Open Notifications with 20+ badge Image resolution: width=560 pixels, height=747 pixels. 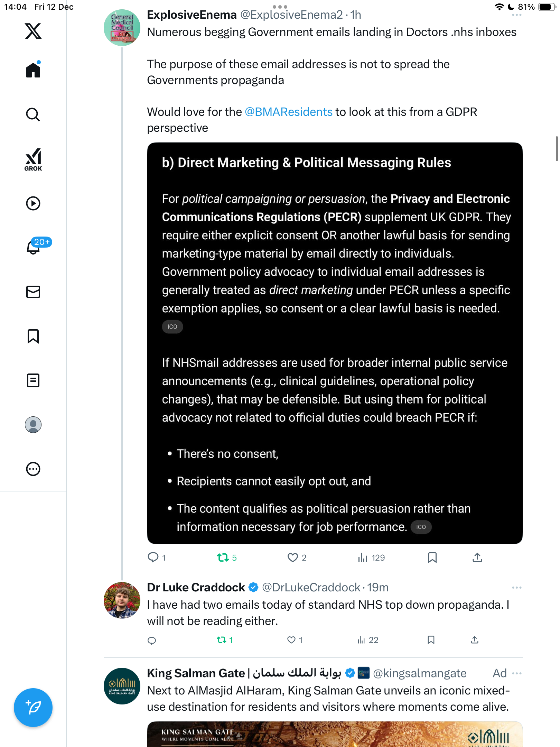[34, 247]
